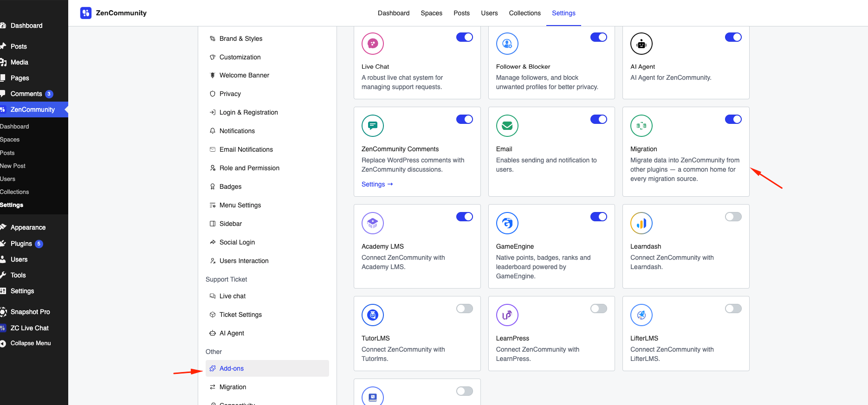Click the LearnPress addon icon
The height and width of the screenshot is (405, 868).
coord(507,315)
